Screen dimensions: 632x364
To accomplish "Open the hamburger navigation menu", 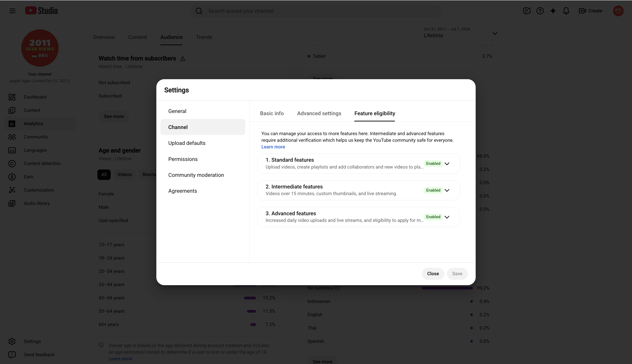I will click(12, 11).
